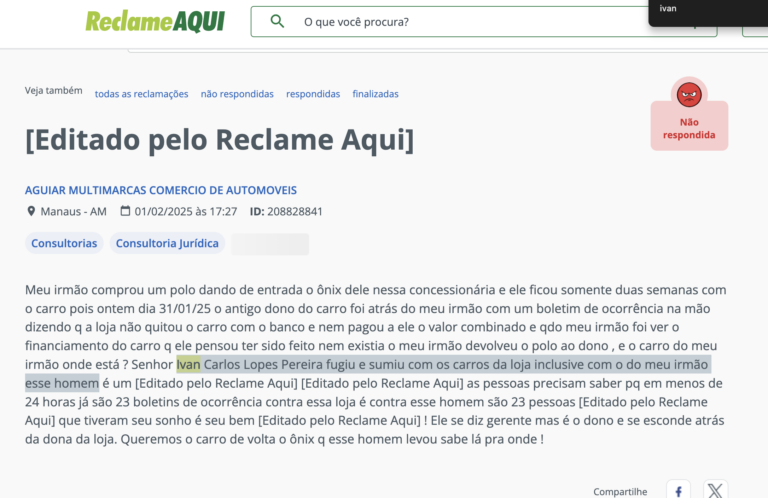Image resolution: width=768 pixels, height=498 pixels.
Task: Click the calendar icon beside the date
Action: pos(125,211)
